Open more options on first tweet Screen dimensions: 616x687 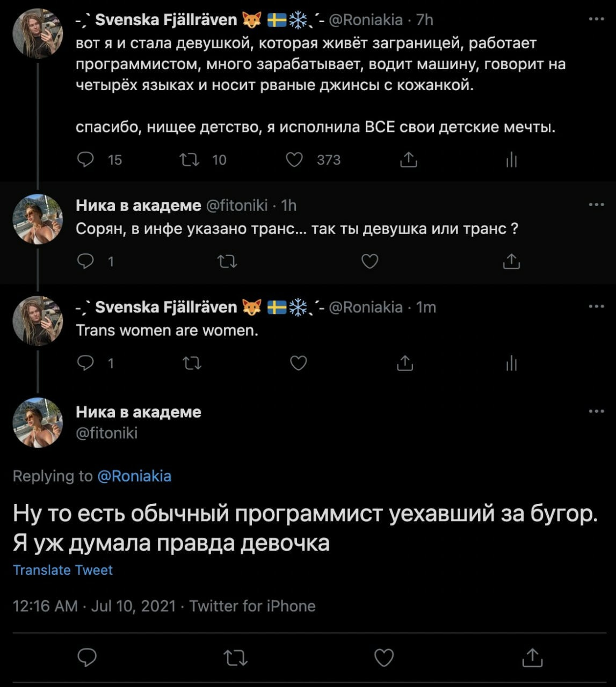596,19
